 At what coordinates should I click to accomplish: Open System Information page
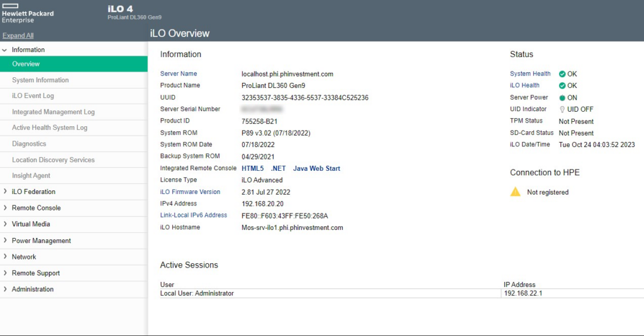click(x=74, y=80)
